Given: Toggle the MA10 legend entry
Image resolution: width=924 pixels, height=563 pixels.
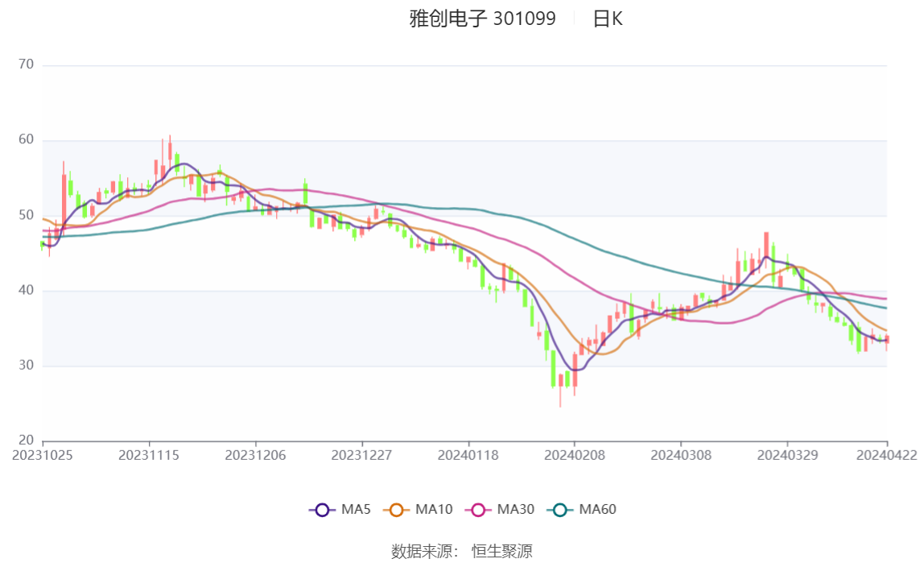Looking at the screenshot, I should [418, 509].
